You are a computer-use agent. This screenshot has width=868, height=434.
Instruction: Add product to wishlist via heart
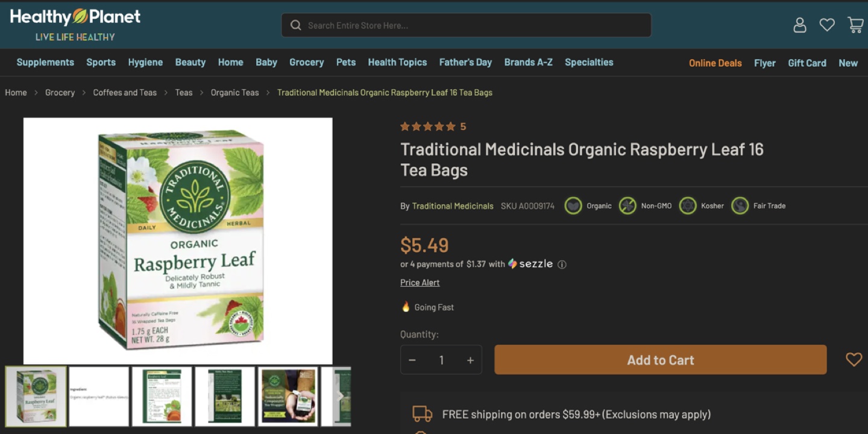854,360
